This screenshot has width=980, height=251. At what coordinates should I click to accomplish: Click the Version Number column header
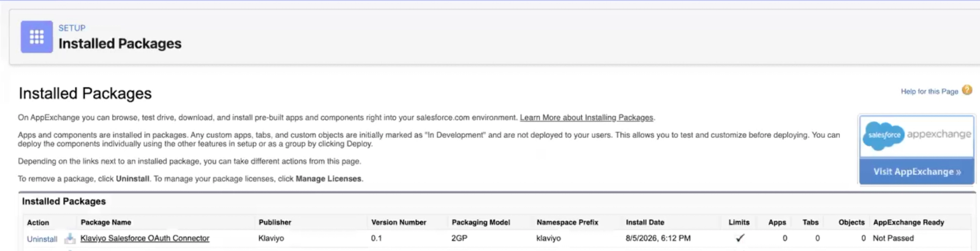pos(399,223)
